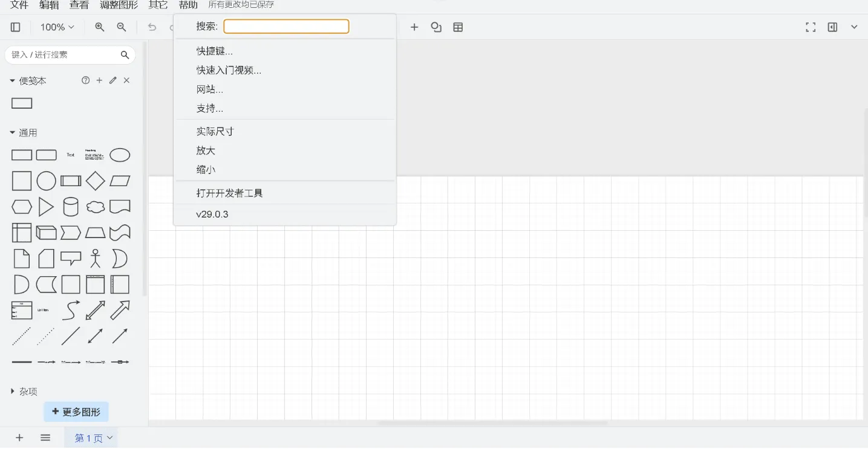Click the Undo arrow in the toolbar
This screenshot has width=868, height=449.
151,27
